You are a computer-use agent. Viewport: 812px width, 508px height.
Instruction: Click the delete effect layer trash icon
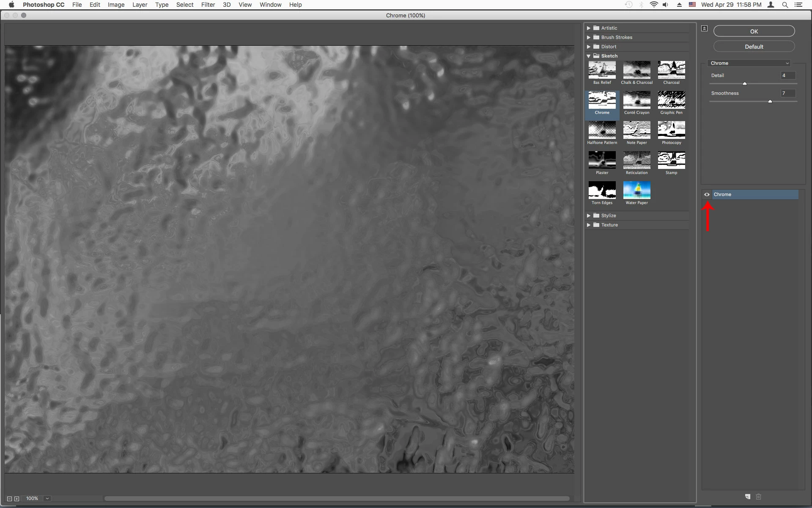pyautogui.click(x=758, y=497)
